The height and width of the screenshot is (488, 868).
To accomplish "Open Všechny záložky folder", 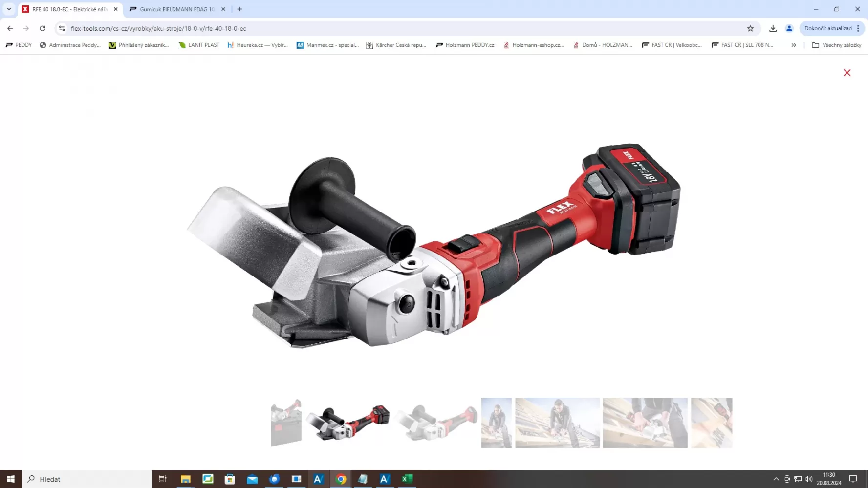I will click(836, 45).
